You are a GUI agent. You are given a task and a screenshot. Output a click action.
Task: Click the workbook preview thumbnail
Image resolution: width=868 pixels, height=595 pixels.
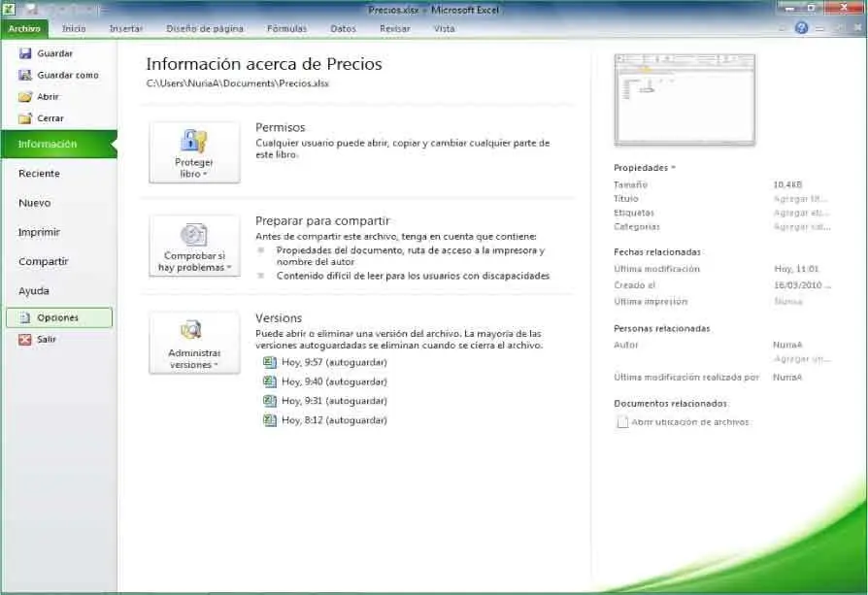pos(684,100)
